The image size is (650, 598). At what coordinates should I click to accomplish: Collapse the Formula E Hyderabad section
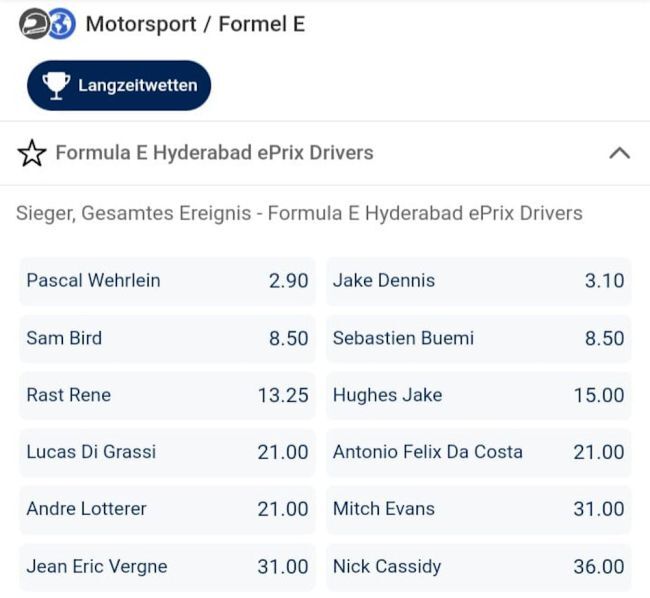point(619,153)
